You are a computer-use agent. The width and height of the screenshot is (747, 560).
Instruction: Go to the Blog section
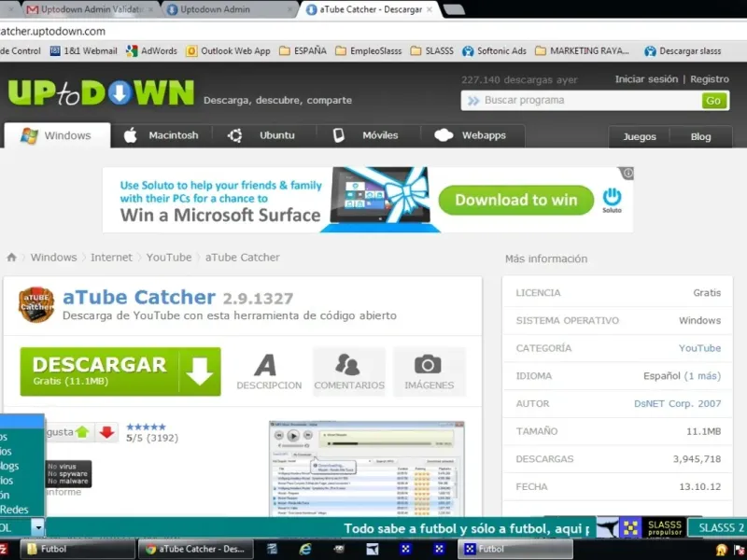pyautogui.click(x=701, y=136)
